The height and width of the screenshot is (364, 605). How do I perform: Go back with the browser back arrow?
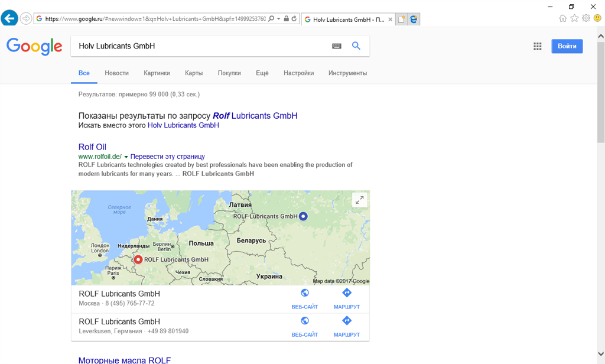9,18
